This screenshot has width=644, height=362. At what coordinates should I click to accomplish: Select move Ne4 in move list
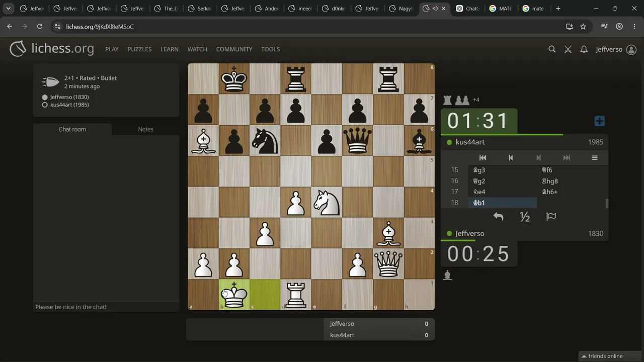pos(503,192)
